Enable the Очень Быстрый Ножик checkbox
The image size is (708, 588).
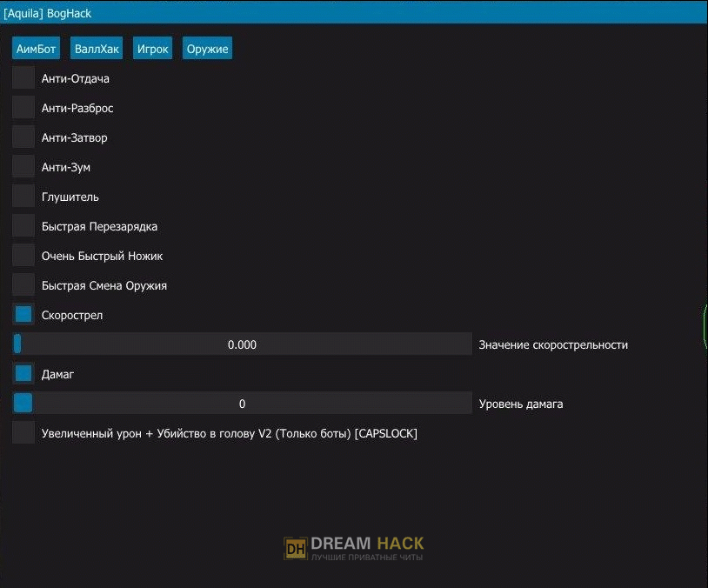[x=23, y=256]
